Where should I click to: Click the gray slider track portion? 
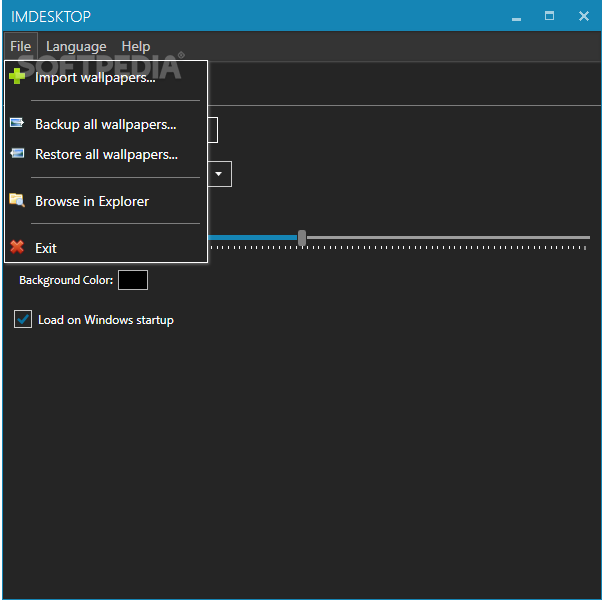(x=448, y=238)
